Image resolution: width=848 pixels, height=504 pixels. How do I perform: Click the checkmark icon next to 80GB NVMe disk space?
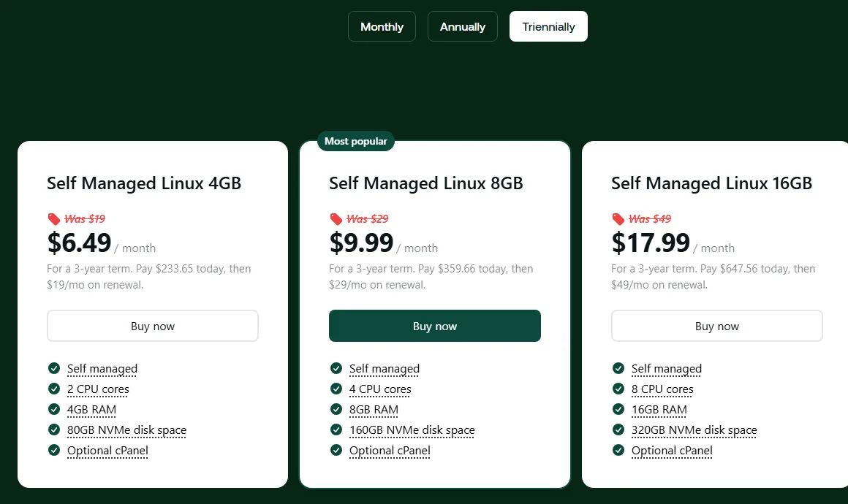tap(54, 429)
